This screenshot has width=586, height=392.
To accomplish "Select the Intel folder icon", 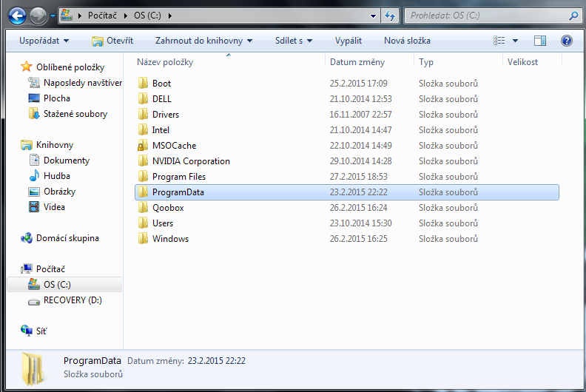I will 143,129.
